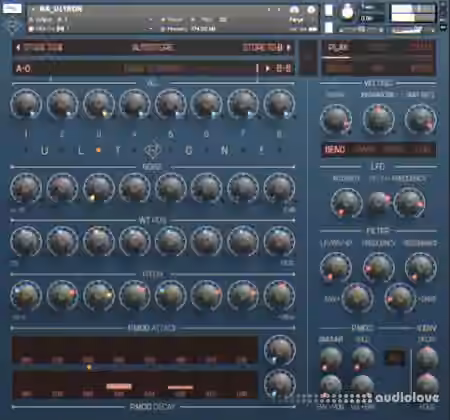This screenshot has width=450, height=420.
Task: Adjust the third velocity section knob
Action: click(421, 119)
